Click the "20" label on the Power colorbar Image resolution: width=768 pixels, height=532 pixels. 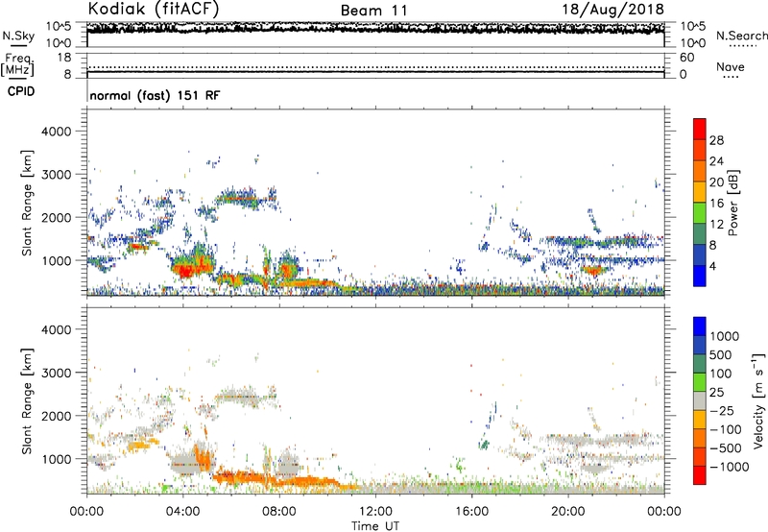click(x=716, y=182)
